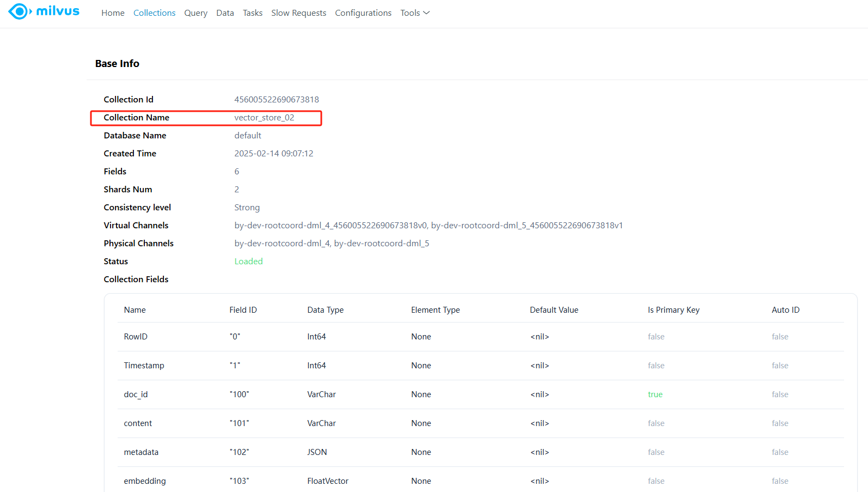This screenshot has height=492, width=868.
Task: Select the collection ID value 456005522690673818
Action: (x=277, y=100)
